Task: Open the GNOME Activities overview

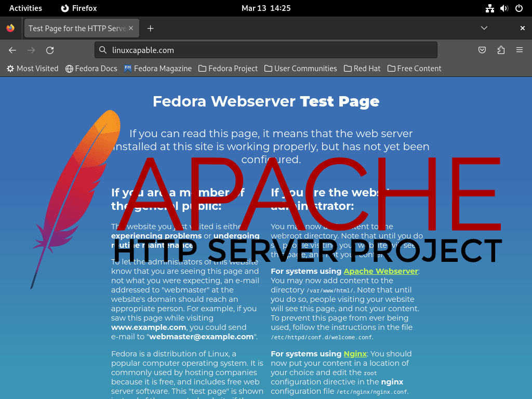Action: click(x=25, y=8)
